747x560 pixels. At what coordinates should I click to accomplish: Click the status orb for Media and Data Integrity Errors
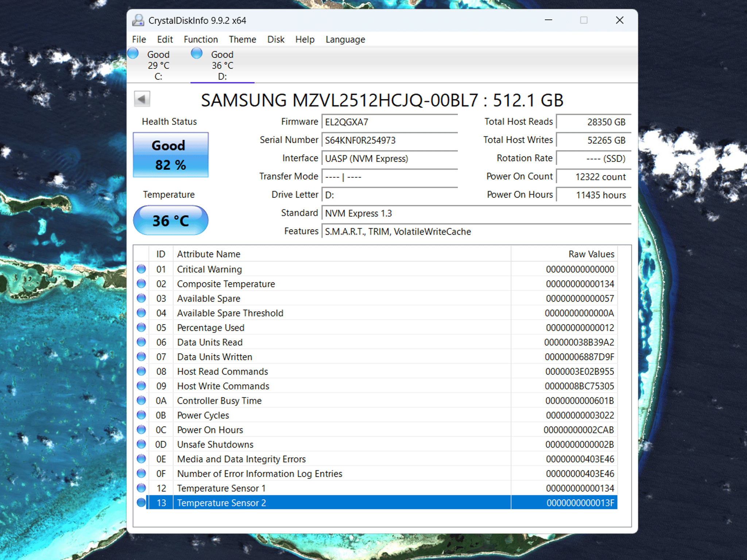(141, 459)
